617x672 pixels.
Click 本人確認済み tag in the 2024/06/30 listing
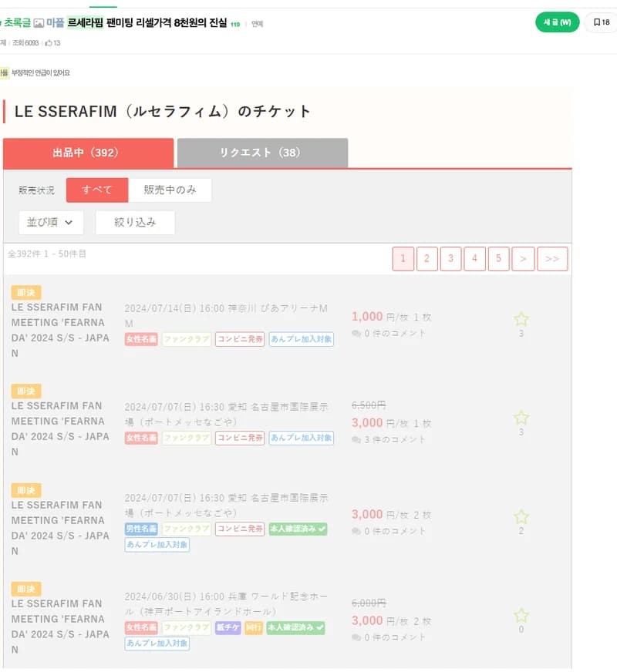point(295,627)
